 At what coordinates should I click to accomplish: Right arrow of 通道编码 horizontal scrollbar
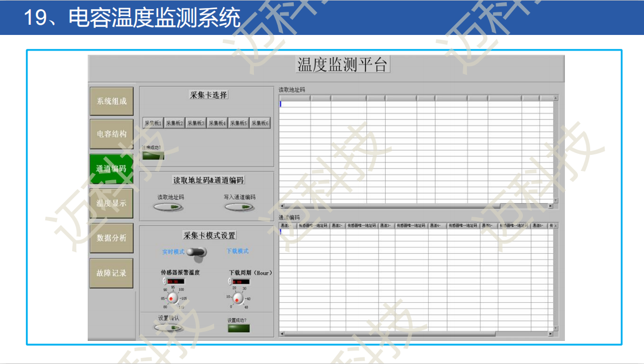[550, 334]
